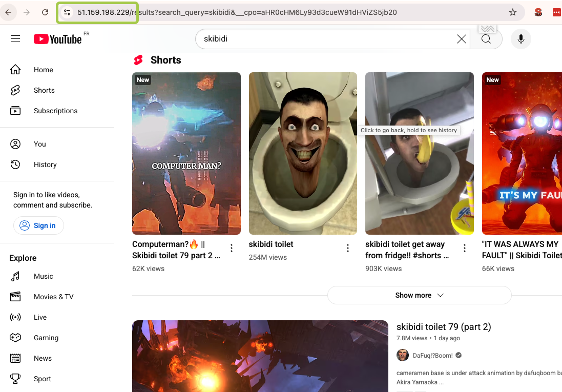This screenshot has width=562, height=392.
Task: Click the "7.8M views • 1 day ago" text
Action: 428,338
